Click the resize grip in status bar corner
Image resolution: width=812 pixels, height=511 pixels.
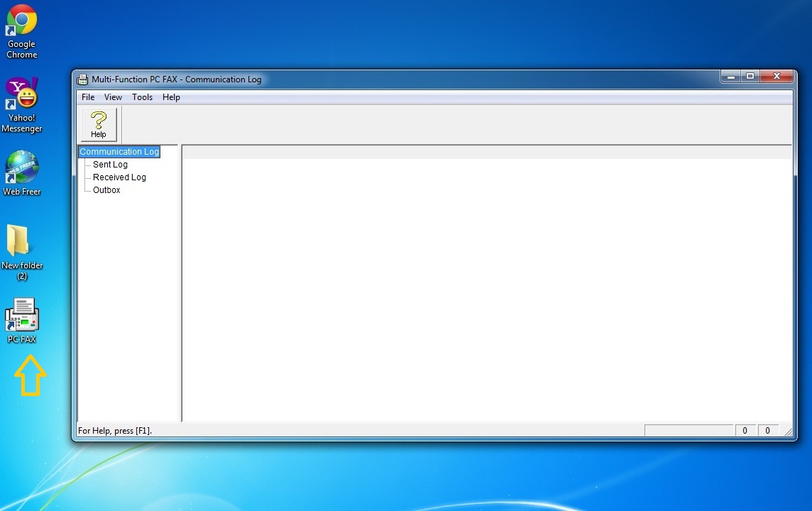[x=788, y=432]
